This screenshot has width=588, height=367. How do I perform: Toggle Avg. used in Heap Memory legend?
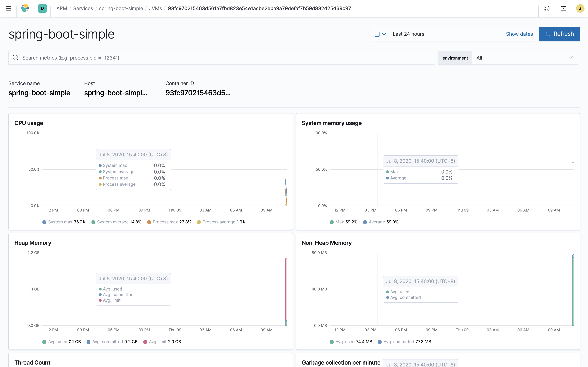[x=62, y=341]
